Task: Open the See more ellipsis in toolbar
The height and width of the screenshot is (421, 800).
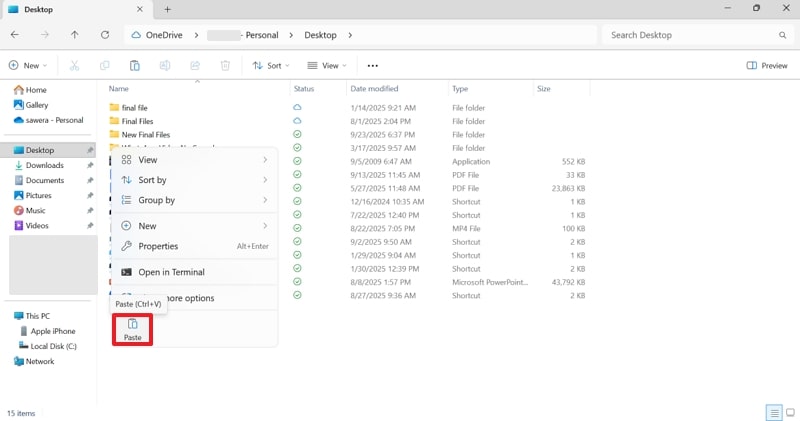Action: [373, 66]
